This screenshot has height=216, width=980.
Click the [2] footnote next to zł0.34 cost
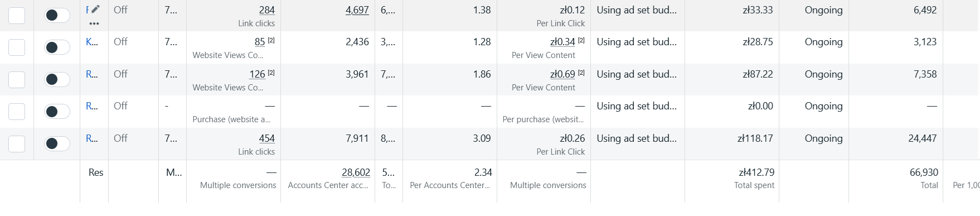pyautogui.click(x=581, y=41)
